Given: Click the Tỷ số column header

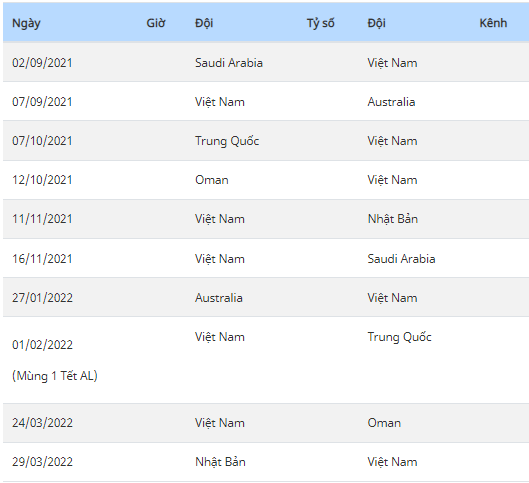Looking at the screenshot, I should (321, 23).
